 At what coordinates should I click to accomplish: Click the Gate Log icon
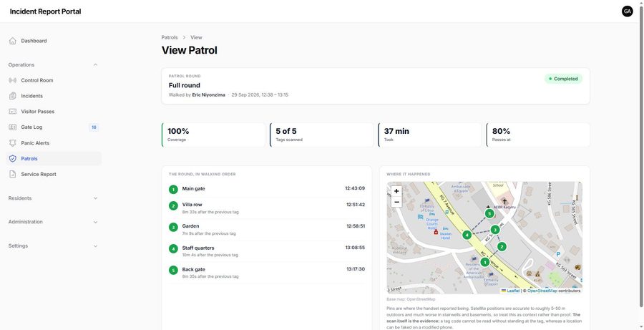tap(13, 127)
